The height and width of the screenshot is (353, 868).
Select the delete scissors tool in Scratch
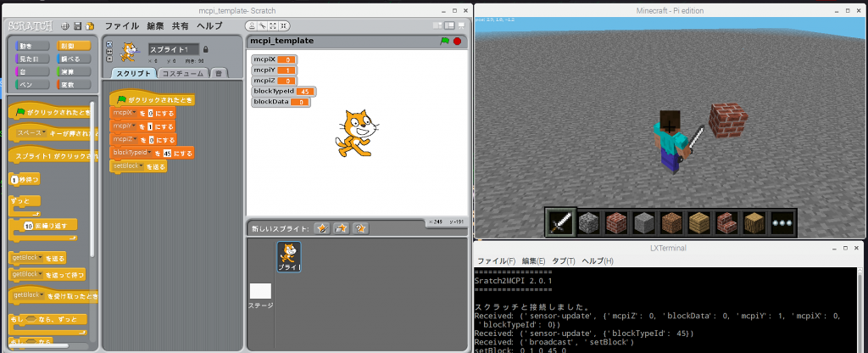264,25
